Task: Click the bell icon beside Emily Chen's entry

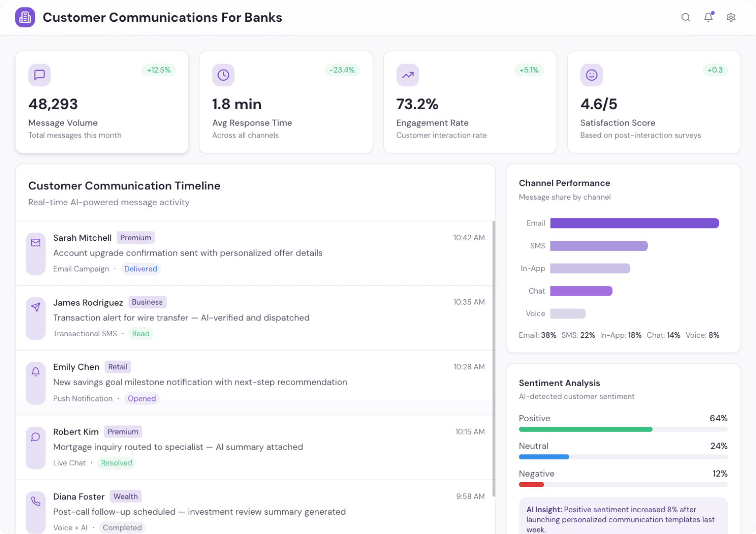Action: [36, 372]
